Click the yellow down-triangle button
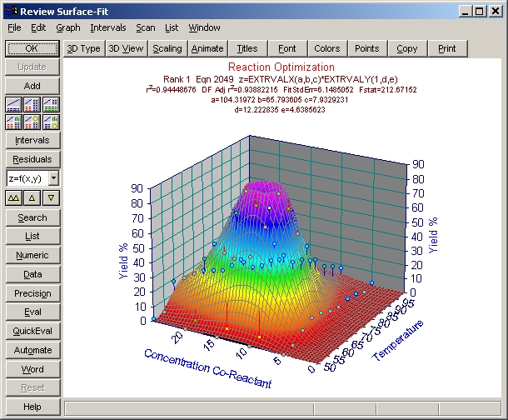This screenshot has height=420, width=508. [51, 197]
